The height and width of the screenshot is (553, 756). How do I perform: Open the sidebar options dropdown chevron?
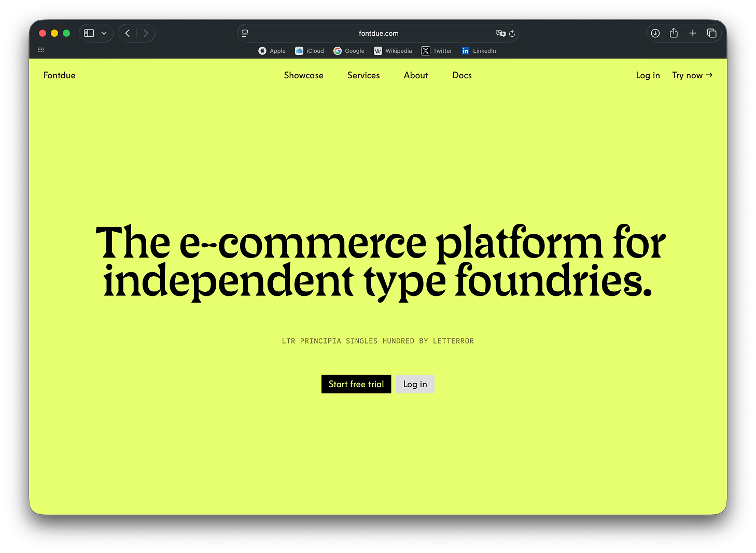point(104,33)
